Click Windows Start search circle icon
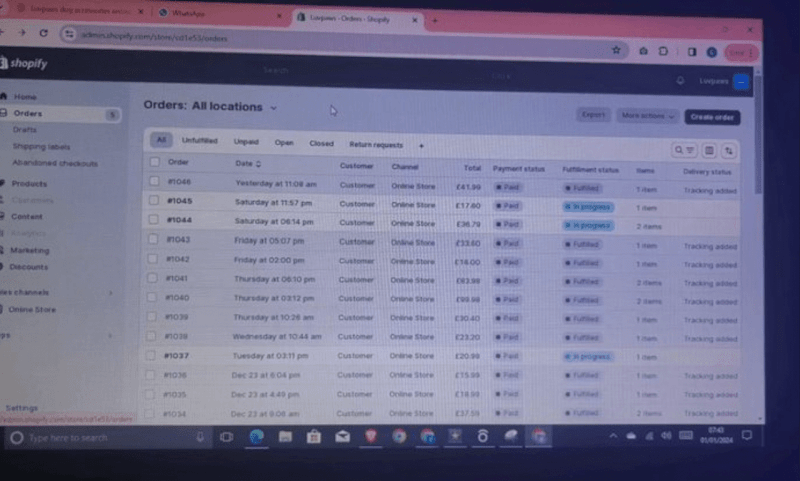The image size is (800, 481). coord(16,438)
